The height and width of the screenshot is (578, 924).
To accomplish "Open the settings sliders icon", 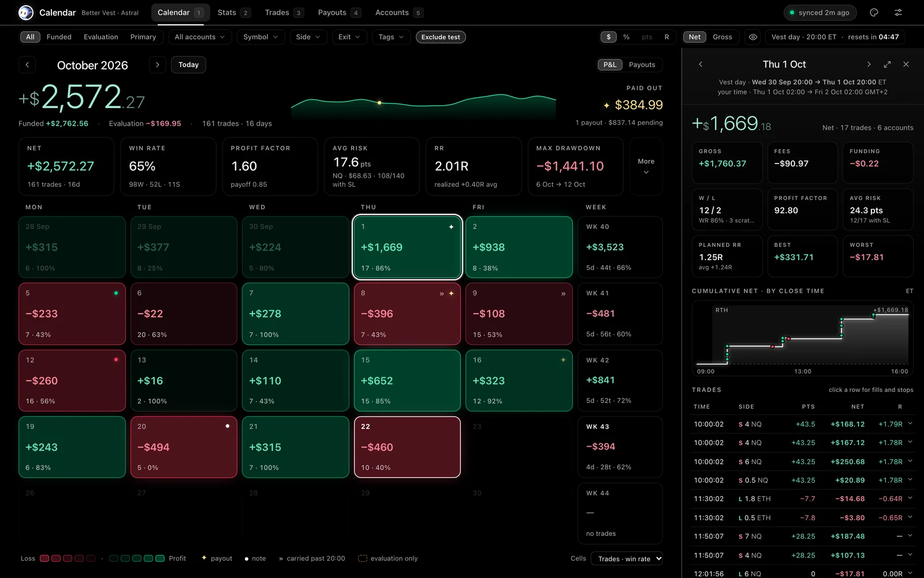I will point(898,12).
